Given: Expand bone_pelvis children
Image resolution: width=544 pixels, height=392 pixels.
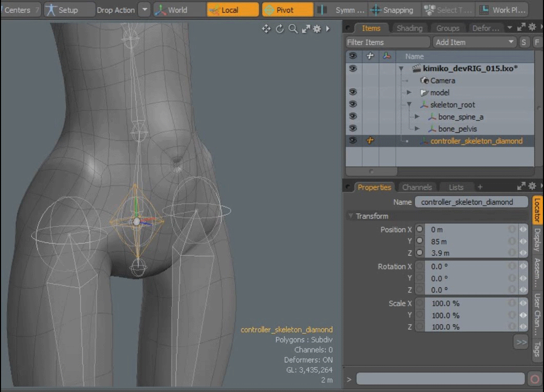Looking at the screenshot, I should click(417, 129).
